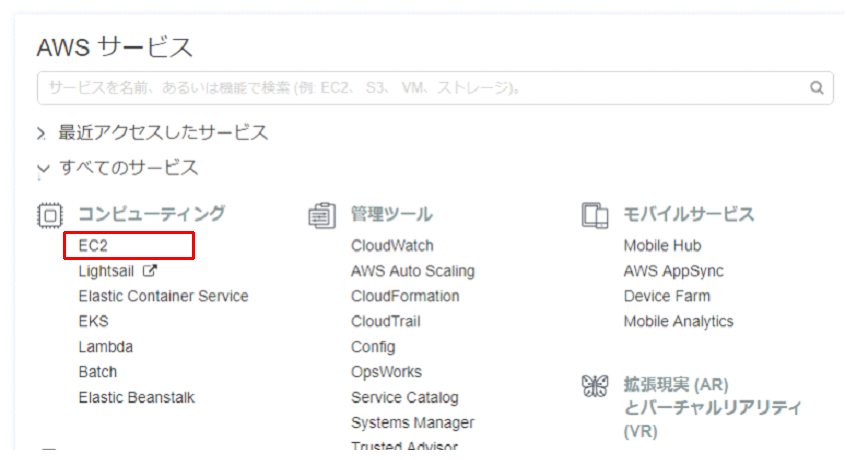Click the コンピューティング chip icon
The image size is (847, 460).
[50, 215]
